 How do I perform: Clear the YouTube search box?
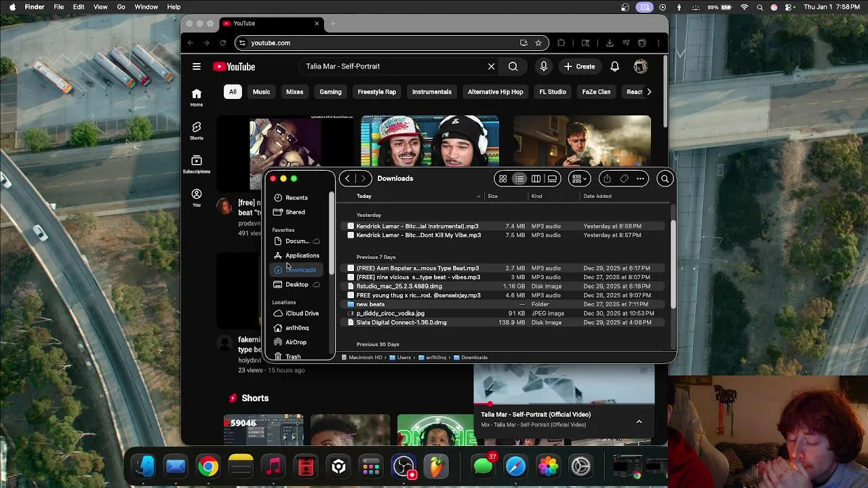pyautogui.click(x=491, y=66)
